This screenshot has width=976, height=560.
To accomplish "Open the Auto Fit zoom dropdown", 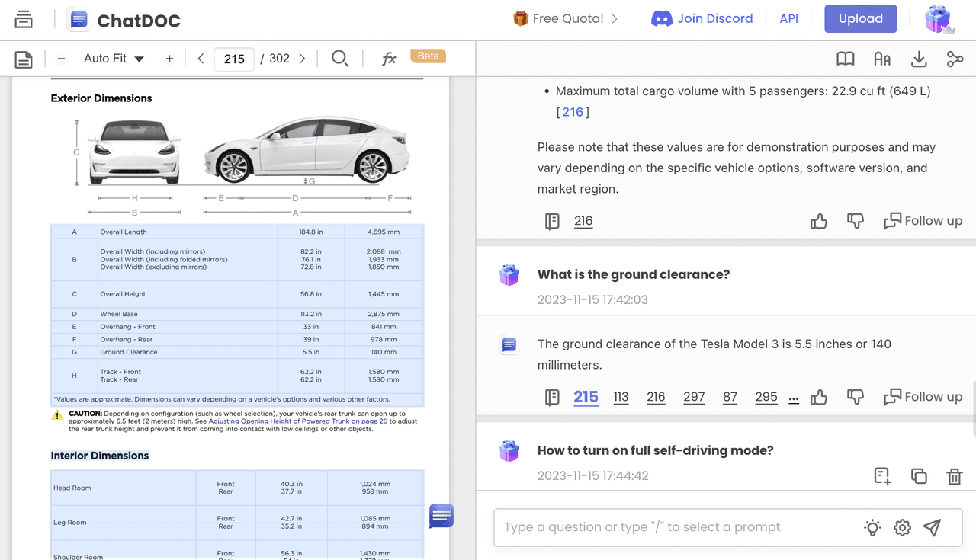I will tap(114, 59).
